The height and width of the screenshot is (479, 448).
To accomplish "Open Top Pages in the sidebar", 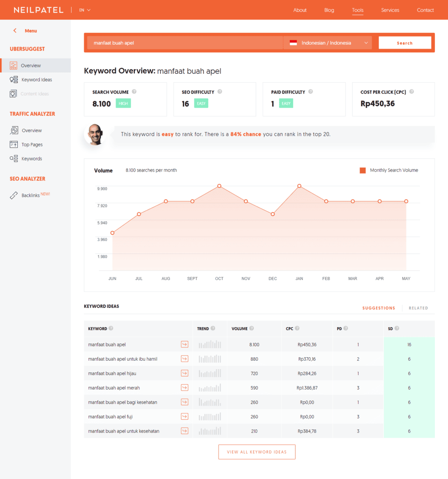I will click(32, 145).
